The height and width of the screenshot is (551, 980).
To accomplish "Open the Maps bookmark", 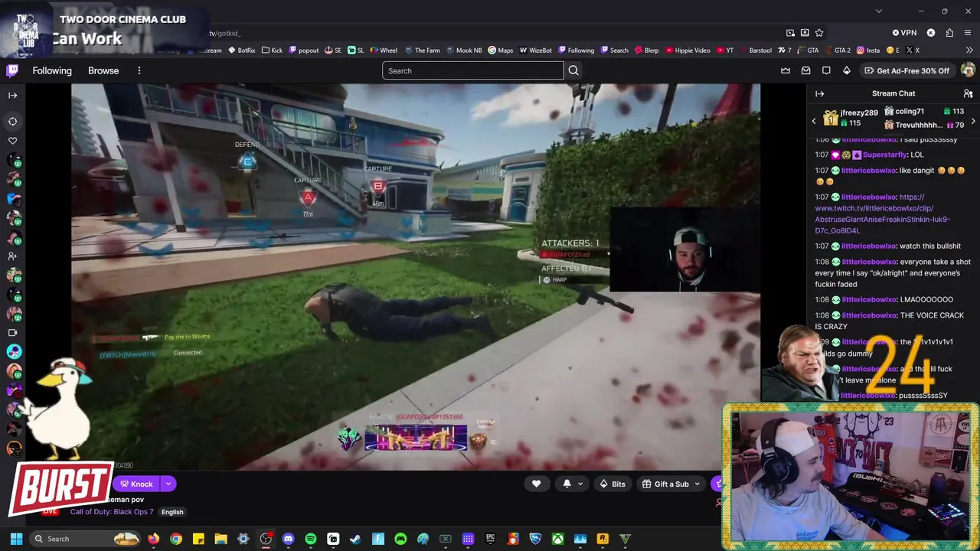I will click(501, 51).
